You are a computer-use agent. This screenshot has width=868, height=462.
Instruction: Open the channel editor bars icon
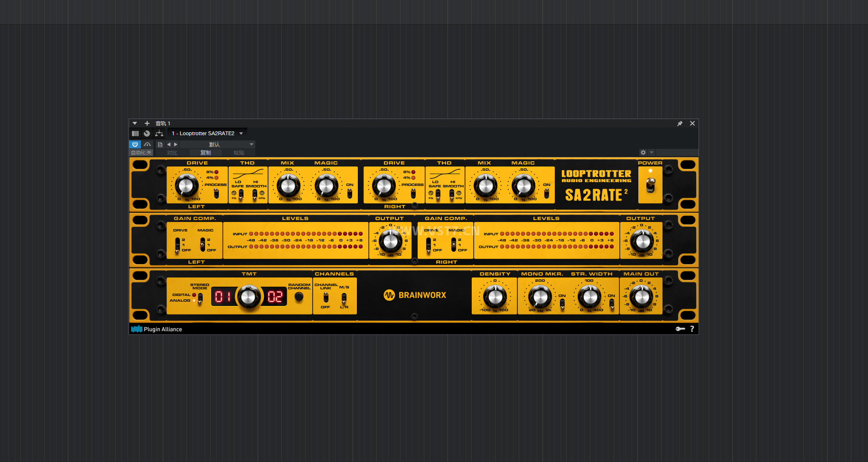(x=135, y=133)
